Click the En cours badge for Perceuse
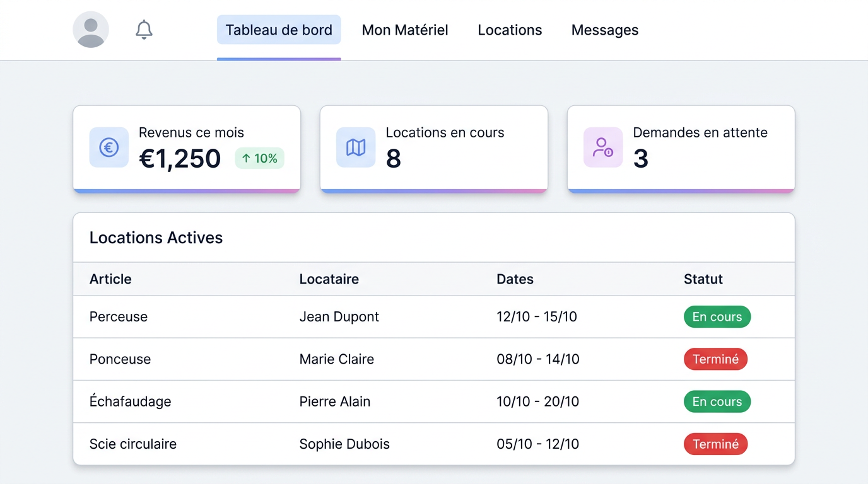The height and width of the screenshot is (484, 868). [717, 317]
